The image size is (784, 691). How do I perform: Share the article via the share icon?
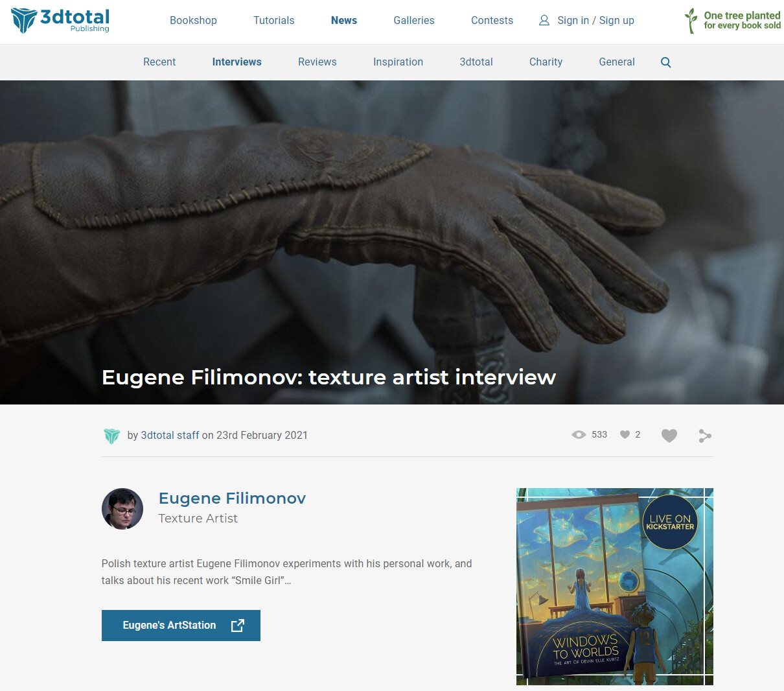[705, 436]
